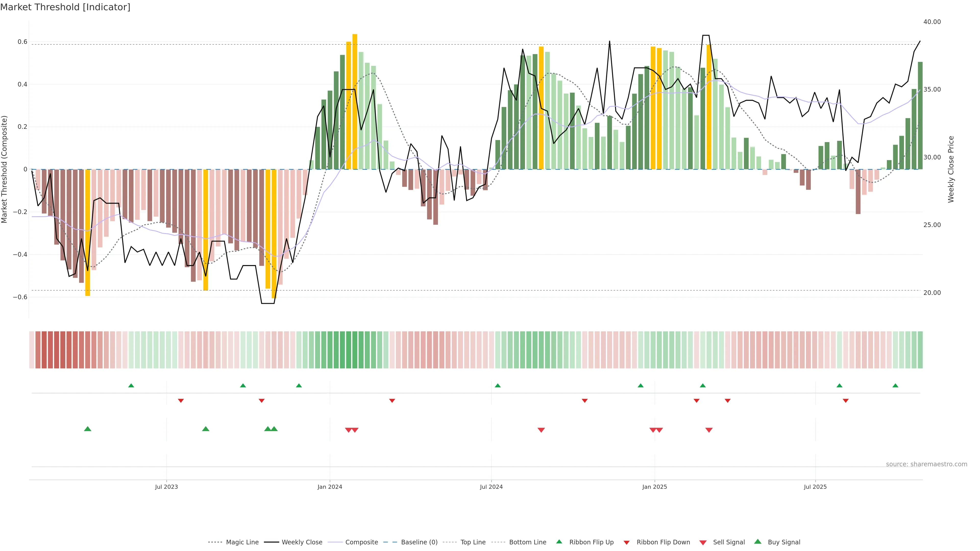Click the 40.00 price axis tick

pos(932,22)
